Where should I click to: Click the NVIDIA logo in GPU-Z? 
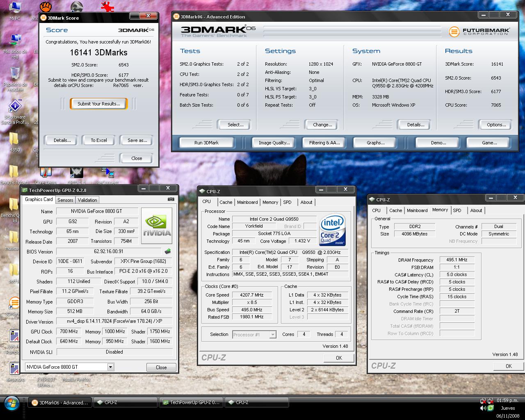pyautogui.click(x=157, y=225)
